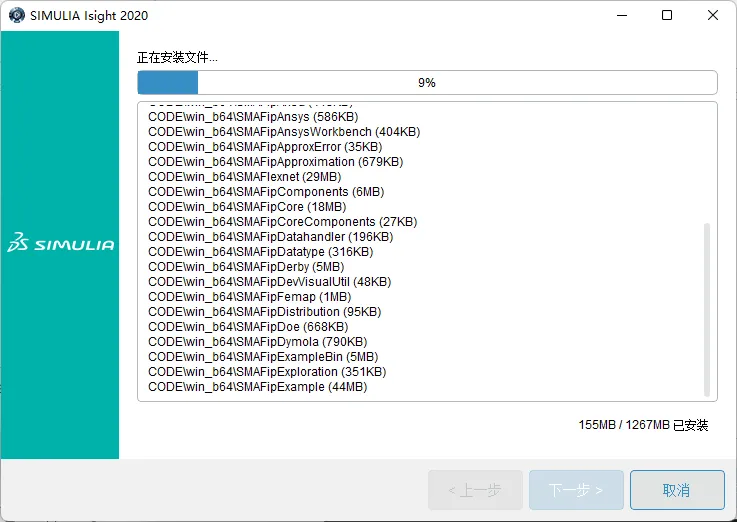Viewport: 737px width, 522px height.
Task: Click the 9% installation progress bar
Action: coord(427,83)
